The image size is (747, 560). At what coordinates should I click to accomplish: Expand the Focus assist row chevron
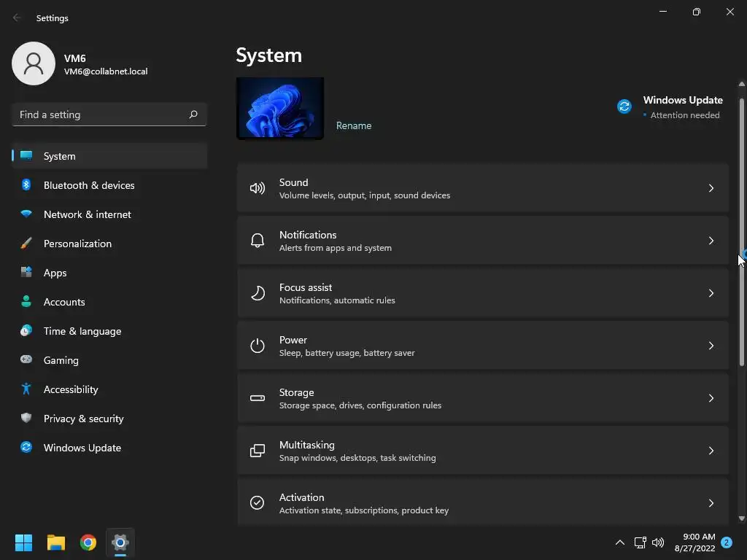coord(711,293)
